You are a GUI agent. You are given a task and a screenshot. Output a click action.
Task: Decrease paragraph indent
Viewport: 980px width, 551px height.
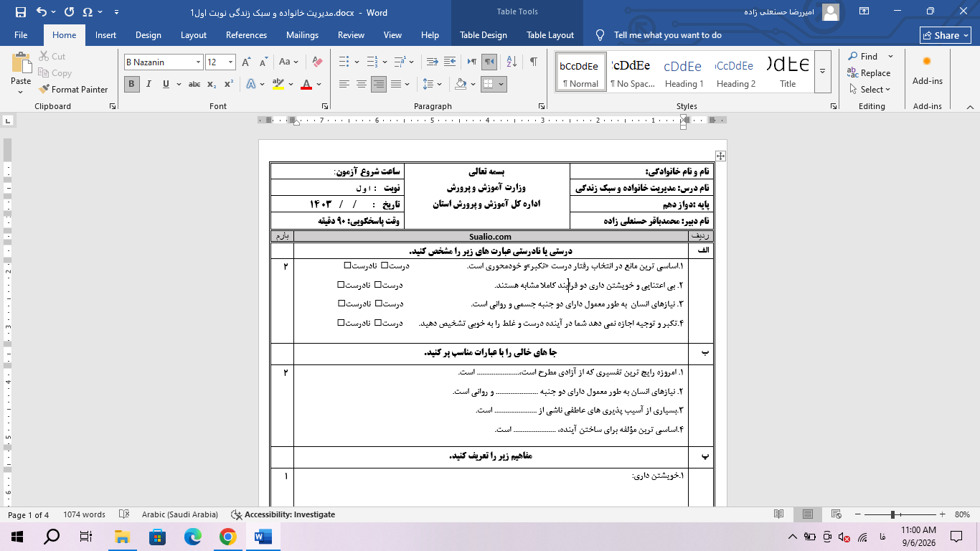[432, 62]
